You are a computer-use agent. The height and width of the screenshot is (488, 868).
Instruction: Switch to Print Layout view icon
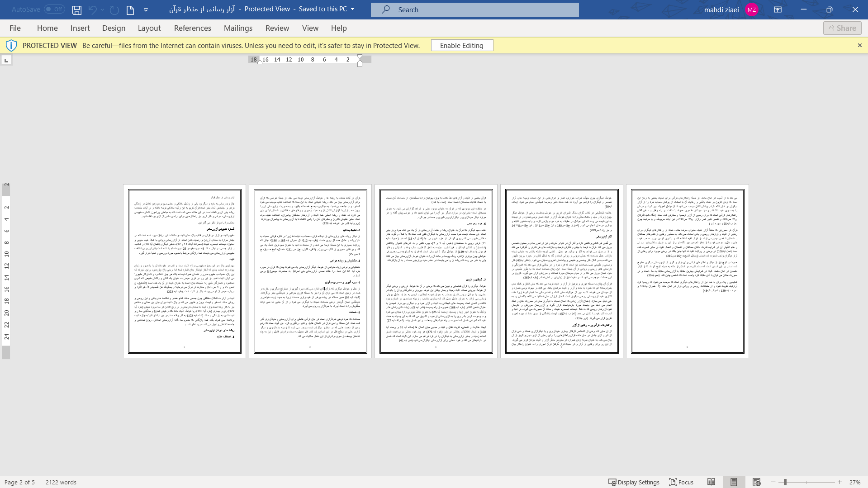(x=734, y=482)
